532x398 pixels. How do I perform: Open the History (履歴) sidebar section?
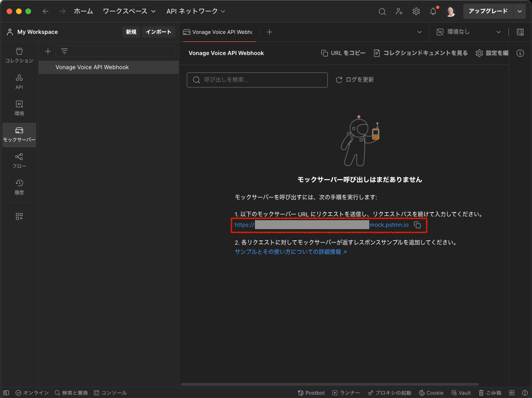click(19, 187)
